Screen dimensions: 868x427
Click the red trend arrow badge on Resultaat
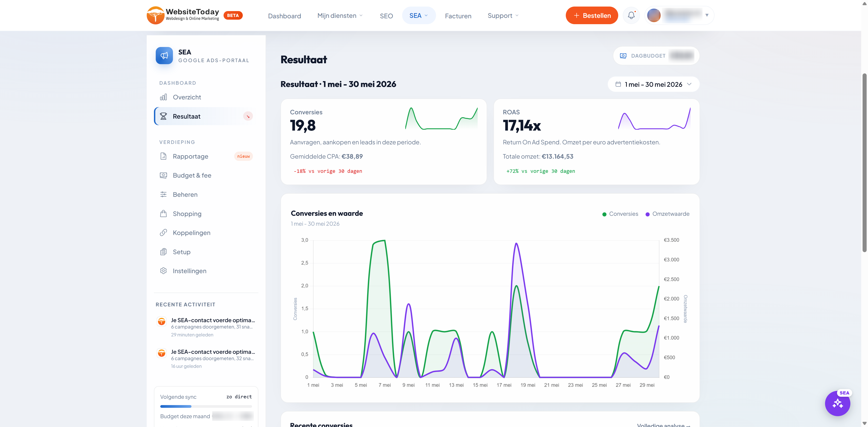point(248,116)
